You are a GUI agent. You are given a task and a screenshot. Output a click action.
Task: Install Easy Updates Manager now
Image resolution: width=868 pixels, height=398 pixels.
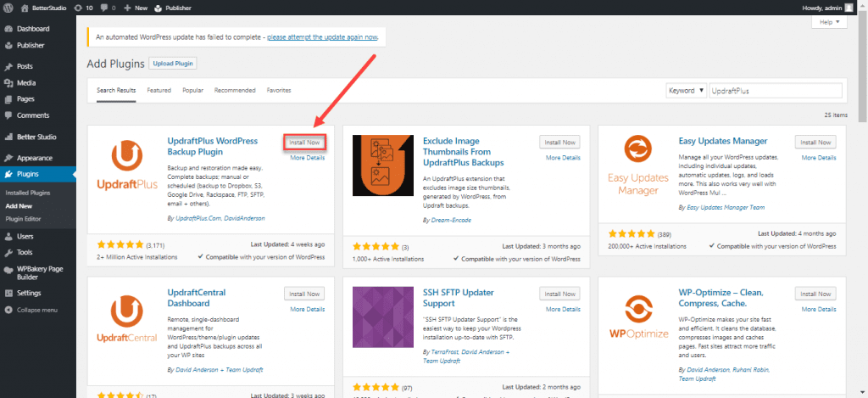tap(815, 143)
